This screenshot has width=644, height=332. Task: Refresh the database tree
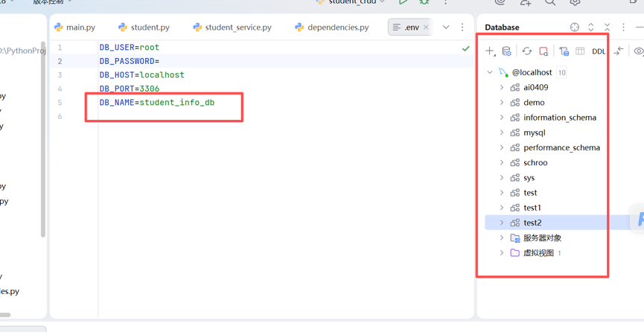tap(527, 51)
